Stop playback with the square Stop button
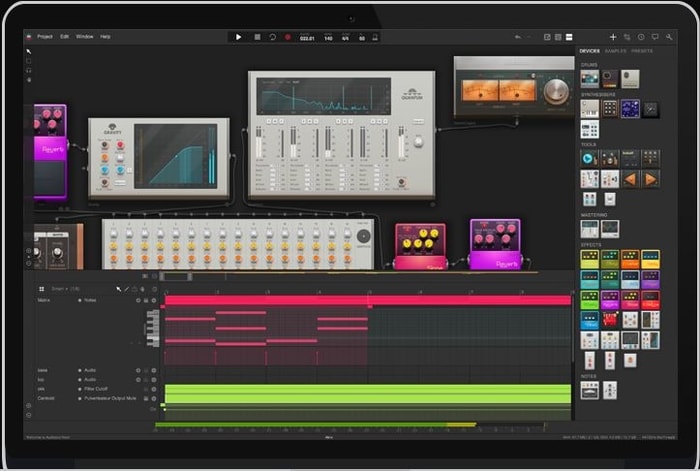 (257, 37)
